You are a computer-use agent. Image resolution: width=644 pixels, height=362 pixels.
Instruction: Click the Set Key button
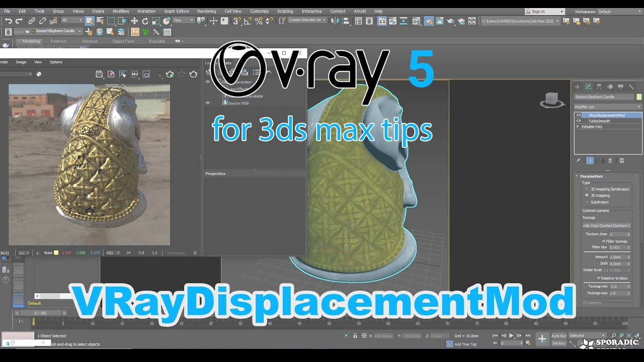[558, 343]
